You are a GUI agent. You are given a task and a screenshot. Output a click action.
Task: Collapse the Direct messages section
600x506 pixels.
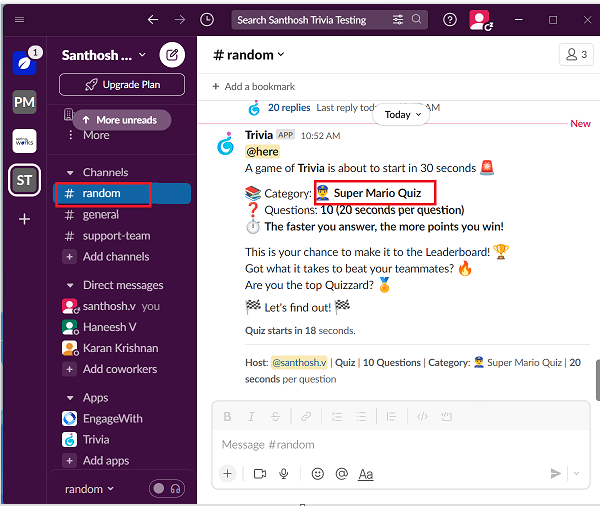coord(70,286)
